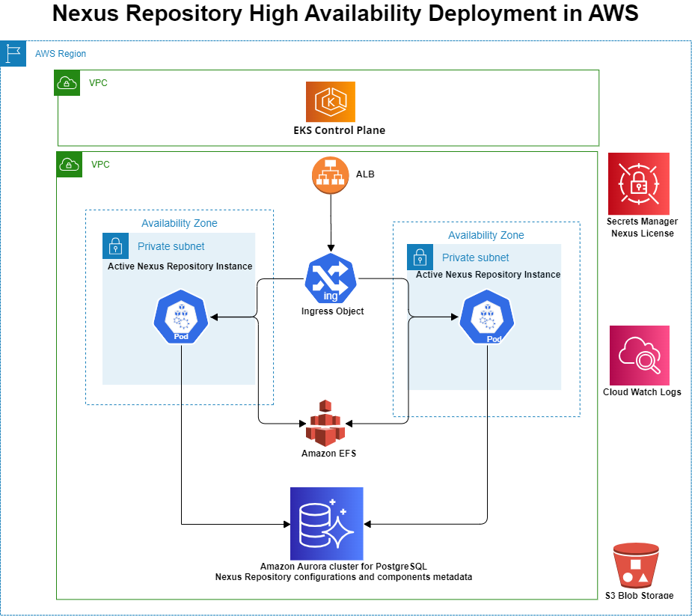Viewport: 692px width, 616px height.
Task: Select the EKS Control Plane icon
Action: coord(331,102)
